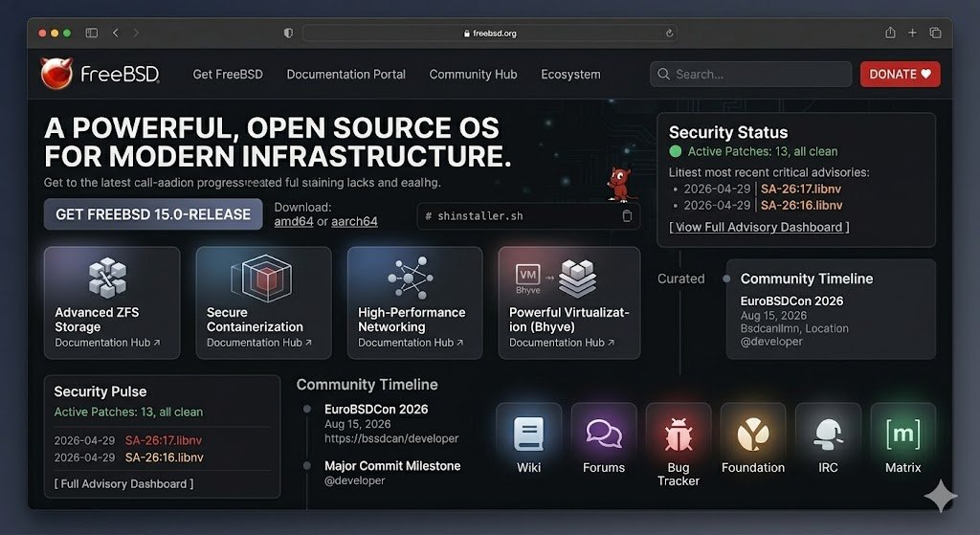Click the green Security Status indicator dot
The height and width of the screenshot is (535, 980).
tap(675, 151)
